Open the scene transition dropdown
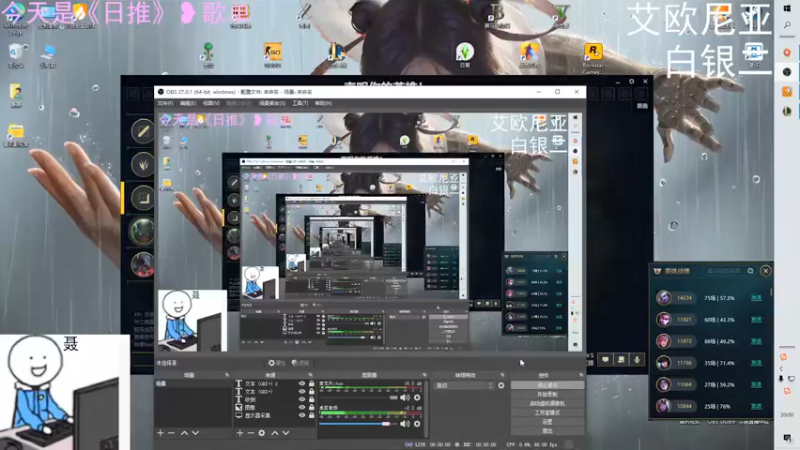 463,386
